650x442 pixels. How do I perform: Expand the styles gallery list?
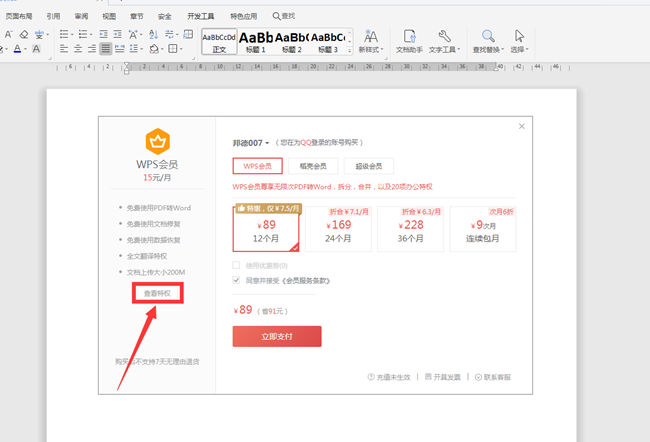[349, 50]
